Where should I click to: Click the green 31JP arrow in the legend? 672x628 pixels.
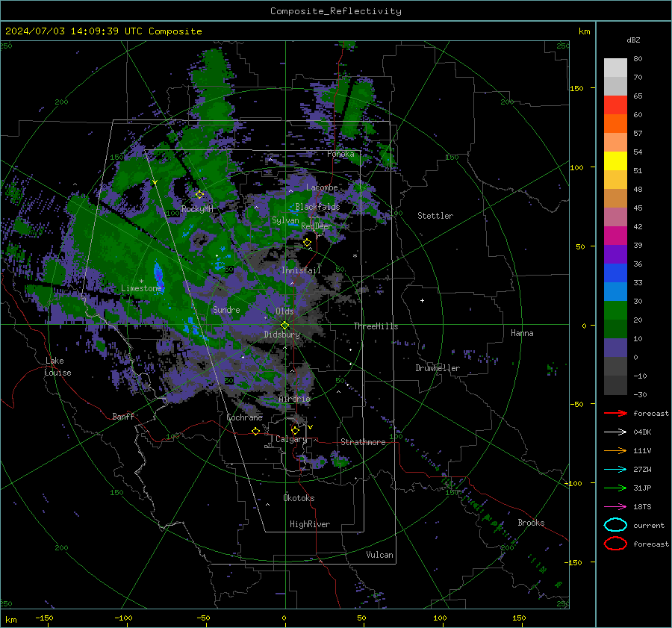point(615,488)
